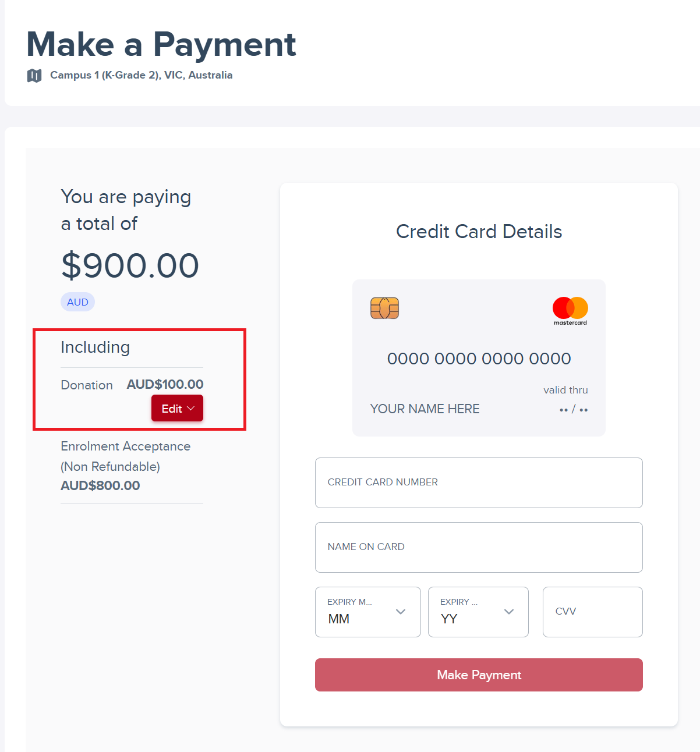Click the AUD$100.00 donation amount

(x=165, y=384)
